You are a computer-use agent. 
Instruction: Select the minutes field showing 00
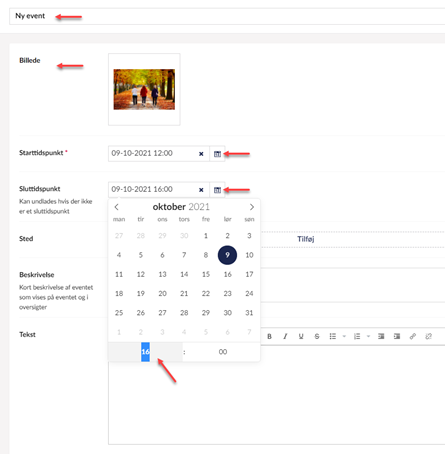(x=223, y=352)
